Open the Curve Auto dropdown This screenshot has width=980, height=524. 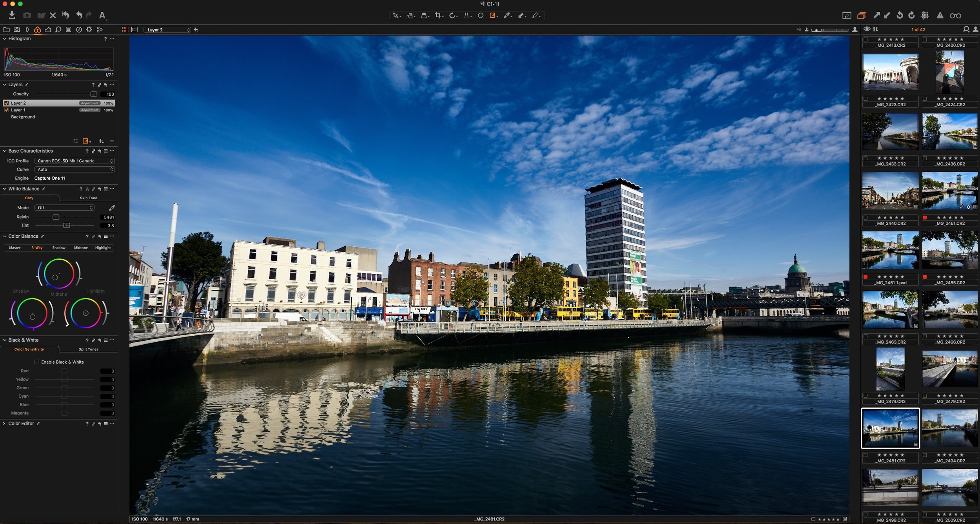click(x=74, y=169)
